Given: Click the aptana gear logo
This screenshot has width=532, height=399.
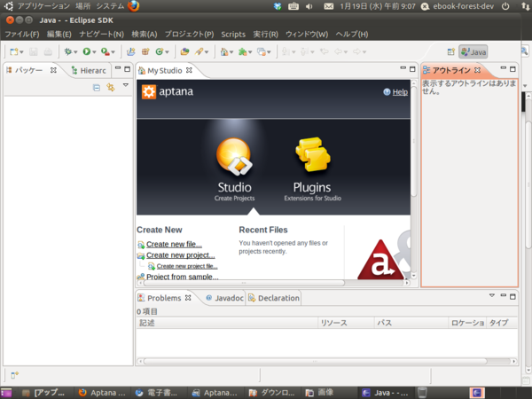Looking at the screenshot, I should pyautogui.click(x=149, y=91).
